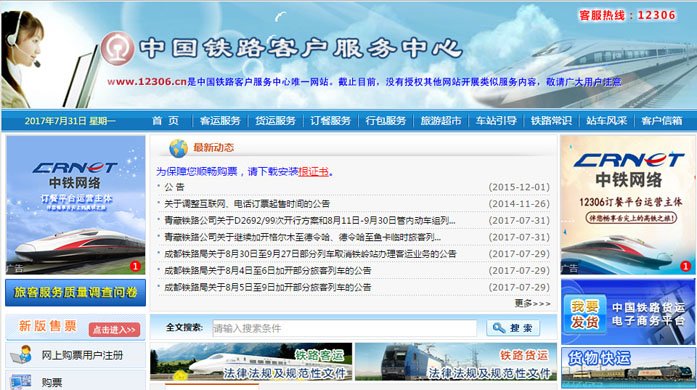
Task: Open 成都铁路局 8月4日至6日 announcement
Action: click(268, 270)
